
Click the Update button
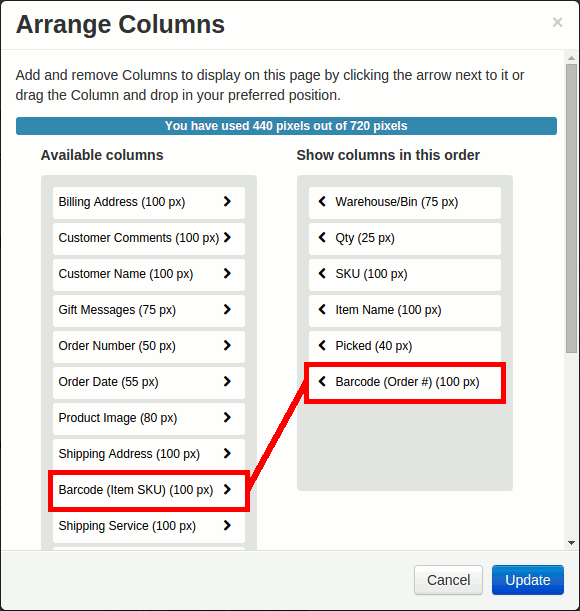tap(528, 580)
